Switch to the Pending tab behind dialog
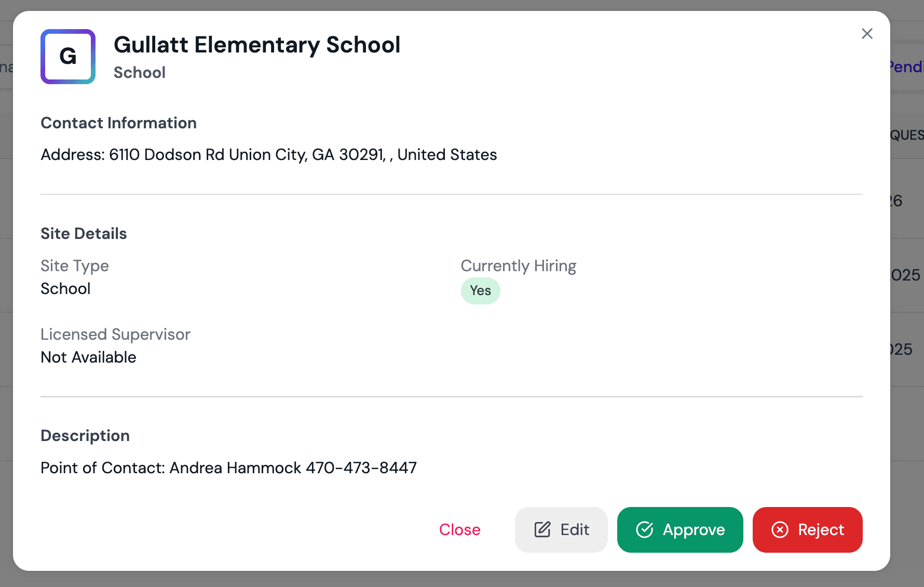 point(906,67)
